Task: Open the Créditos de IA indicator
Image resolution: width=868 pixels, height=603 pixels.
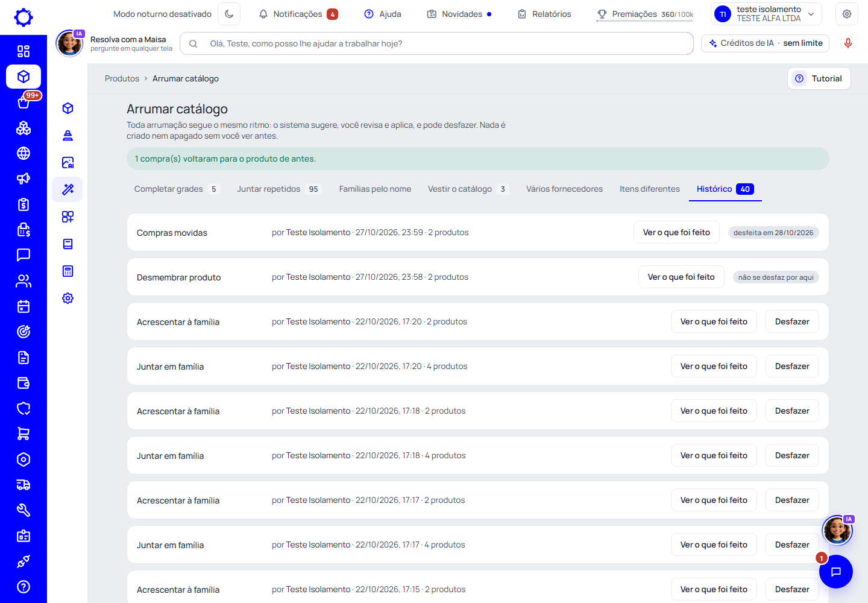Action: [766, 43]
